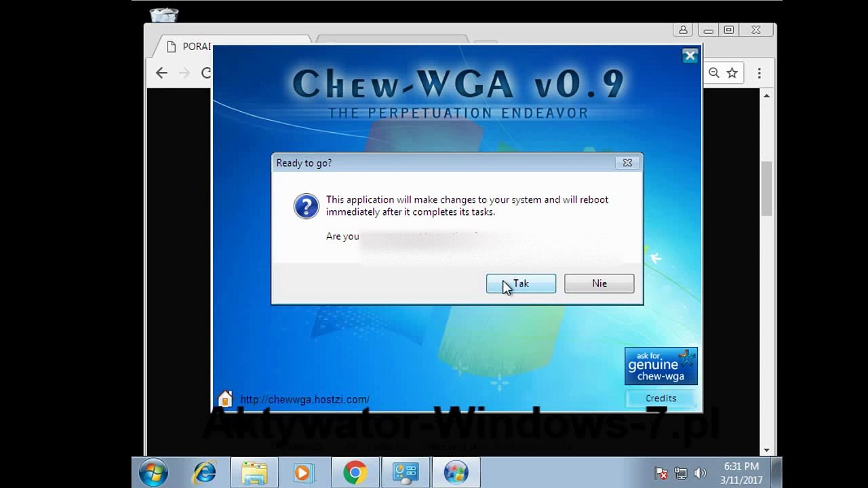Open File Explorer from the taskbar
This screenshot has height=488, width=868.
point(254,472)
